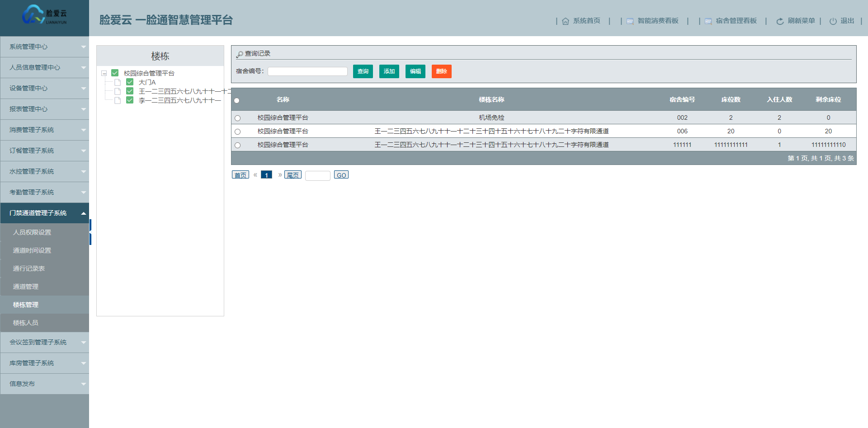Expand the 水控管理子系统 menu
The image size is (868, 428).
(44, 171)
